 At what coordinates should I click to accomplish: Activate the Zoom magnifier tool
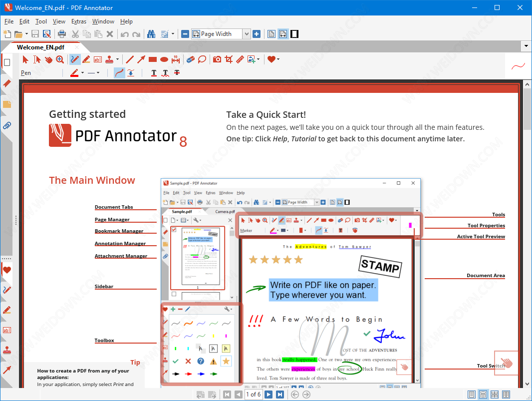60,59
